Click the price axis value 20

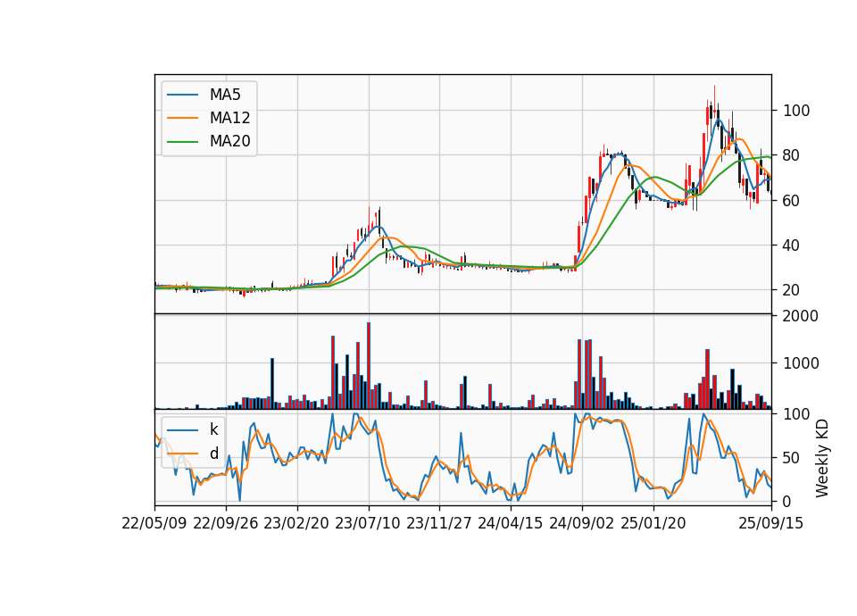pyautogui.click(x=791, y=290)
